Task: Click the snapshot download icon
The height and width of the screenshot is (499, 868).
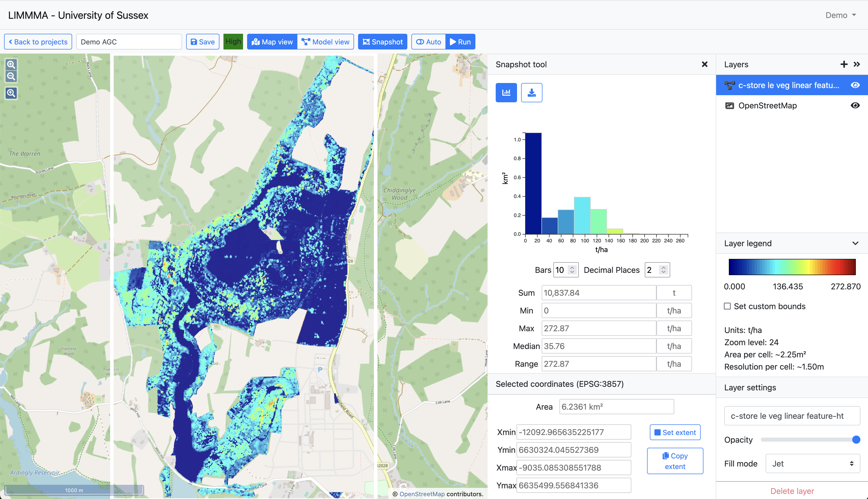Action: point(531,93)
